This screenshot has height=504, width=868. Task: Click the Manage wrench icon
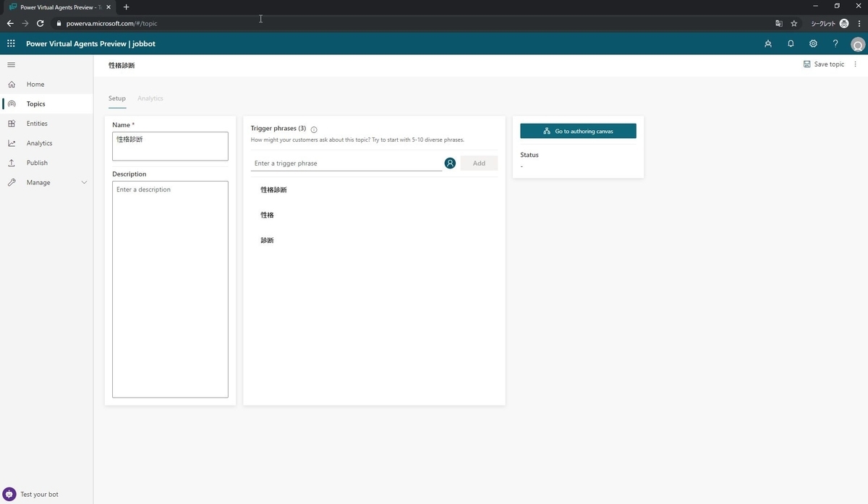[x=12, y=182]
